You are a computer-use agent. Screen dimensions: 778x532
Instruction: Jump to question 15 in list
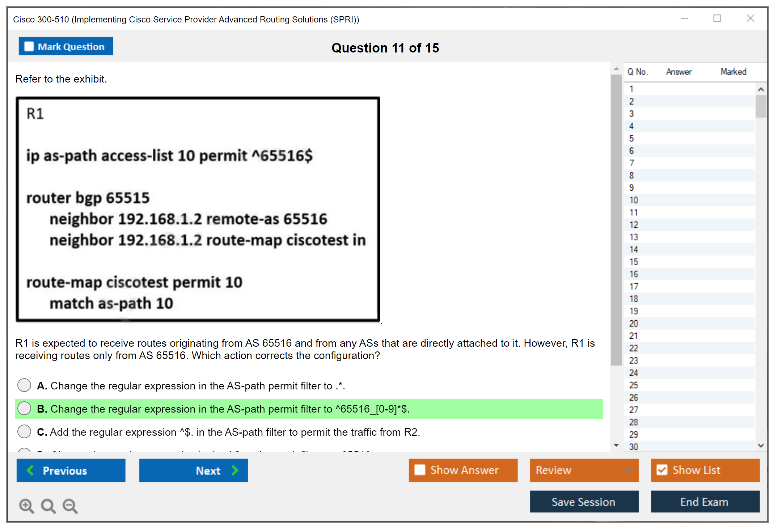634,262
